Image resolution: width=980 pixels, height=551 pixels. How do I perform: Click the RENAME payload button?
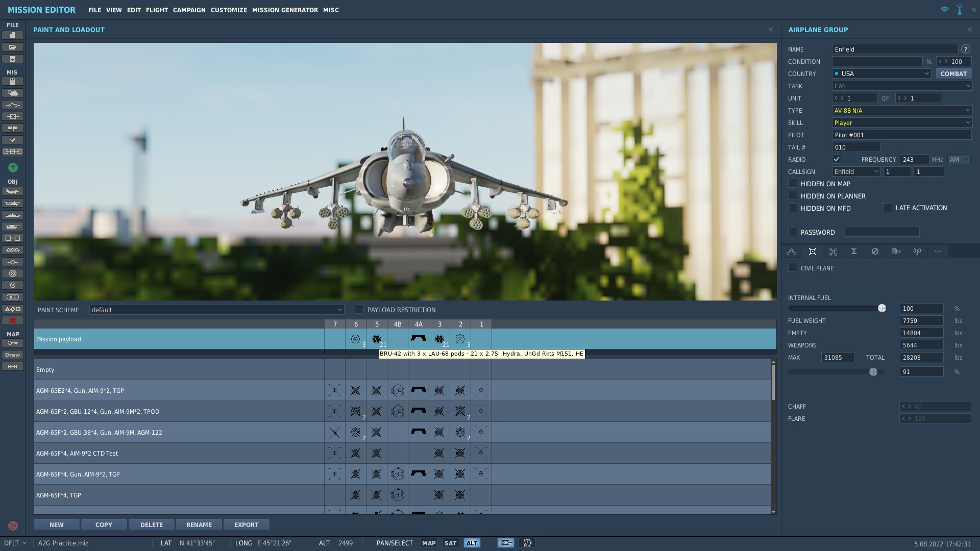pyautogui.click(x=199, y=524)
